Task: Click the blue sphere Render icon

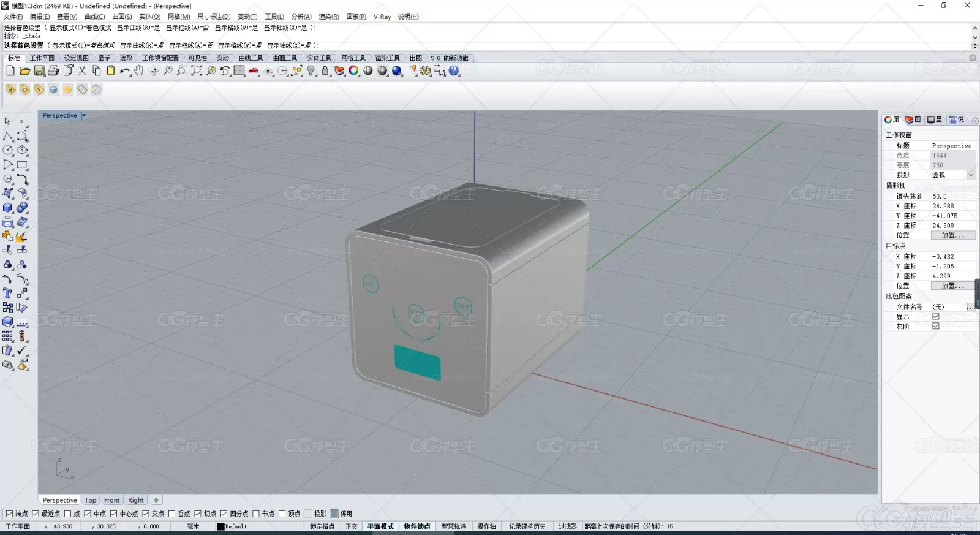Action: 397,71
